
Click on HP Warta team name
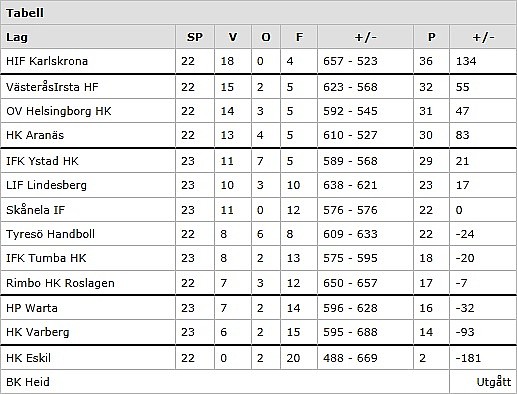(32, 308)
